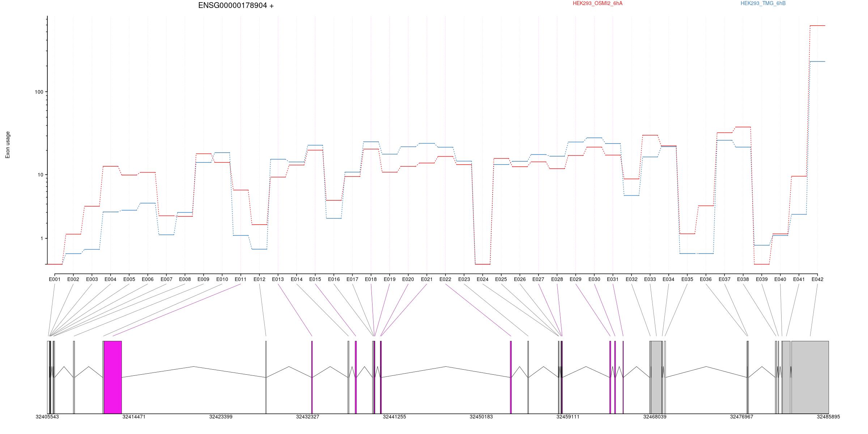Screen dimensions: 868x434
Task: Click the Exon usage axis label
Action: coord(8,145)
